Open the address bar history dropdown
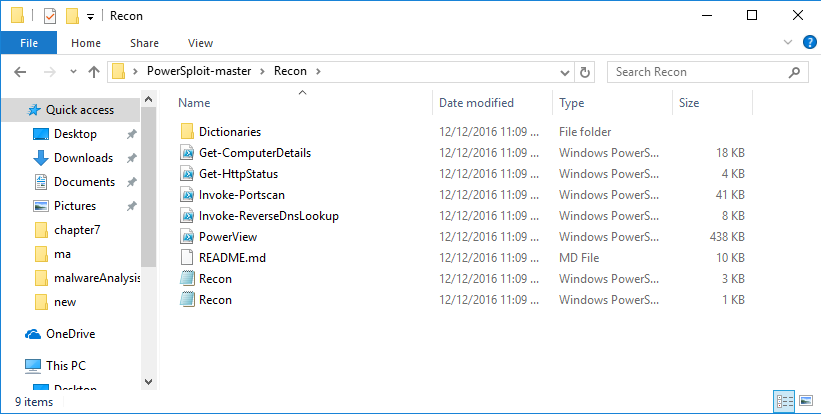821x414 pixels. coord(564,72)
